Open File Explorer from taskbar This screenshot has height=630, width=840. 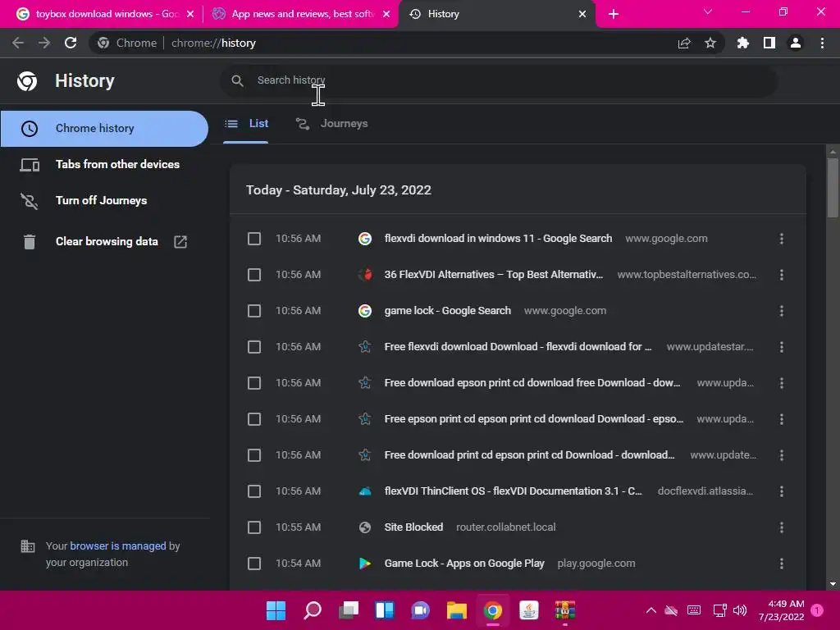[456, 610]
